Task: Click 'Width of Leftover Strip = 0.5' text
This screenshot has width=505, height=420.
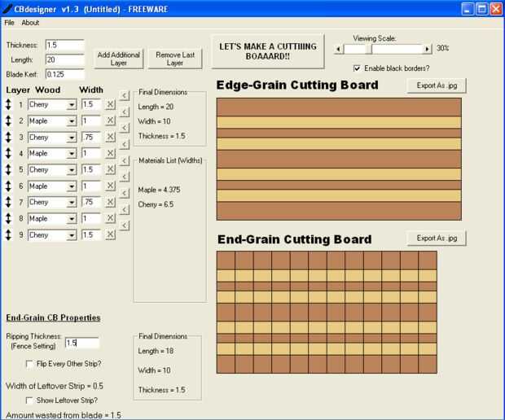Action: click(55, 386)
